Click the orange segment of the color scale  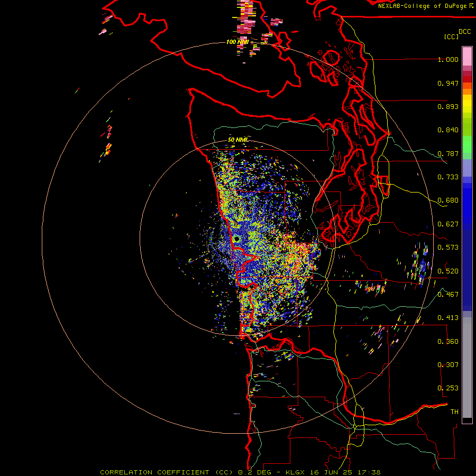467,89
